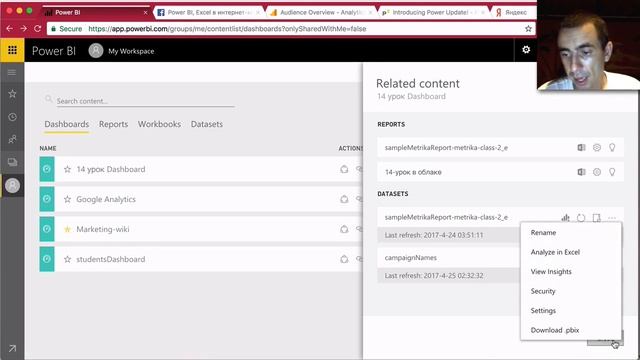Schedule refresh icon for sampleMetrikaReport dataset
This screenshot has height=360, width=640.
[x=596, y=218]
